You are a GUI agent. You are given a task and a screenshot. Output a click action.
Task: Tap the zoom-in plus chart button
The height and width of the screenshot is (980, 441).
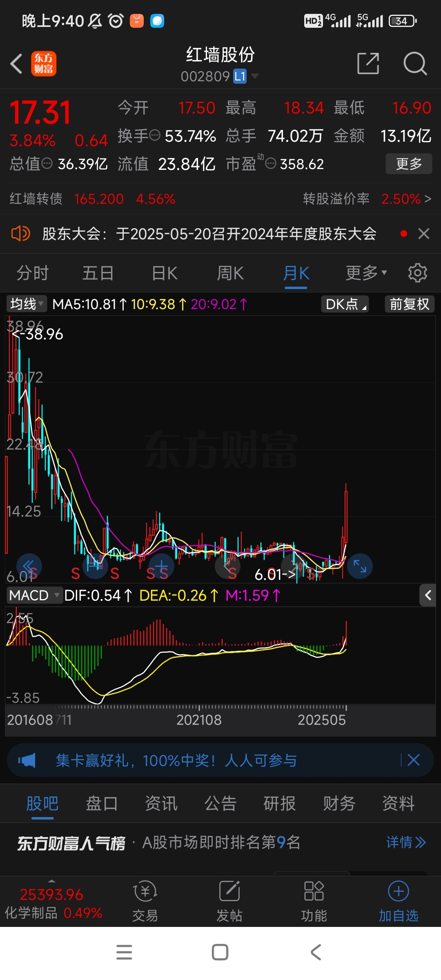coord(161,566)
